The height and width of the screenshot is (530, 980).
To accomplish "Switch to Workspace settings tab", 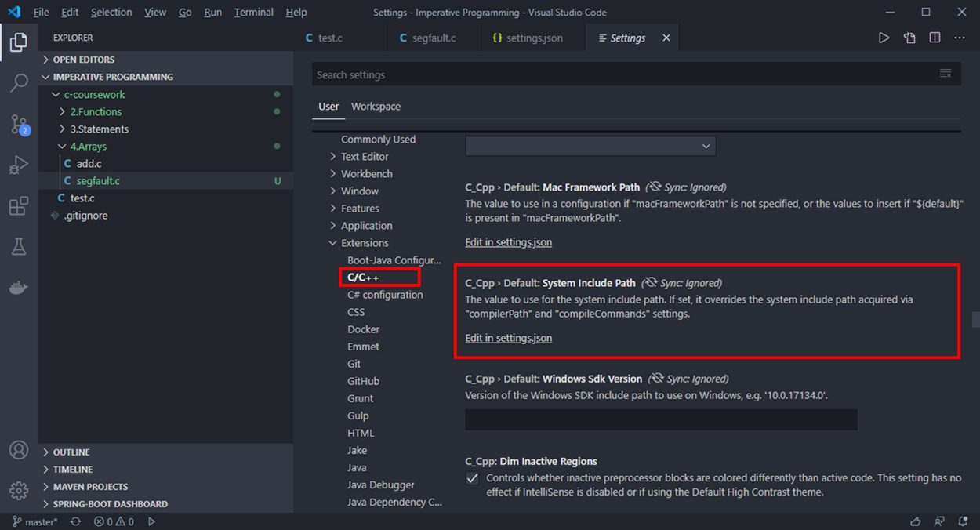I will [376, 107].
